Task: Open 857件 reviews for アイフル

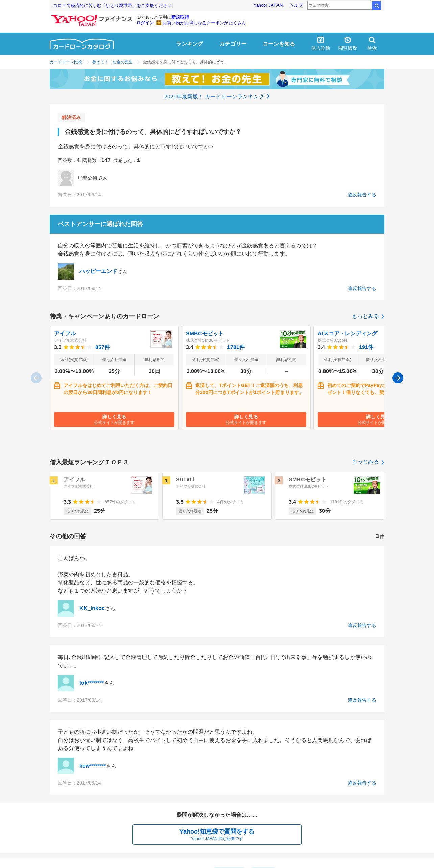Action: coord(102,347)
